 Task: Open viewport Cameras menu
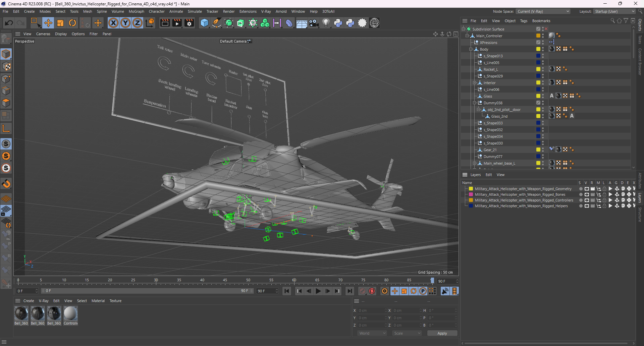coord(43,34)
